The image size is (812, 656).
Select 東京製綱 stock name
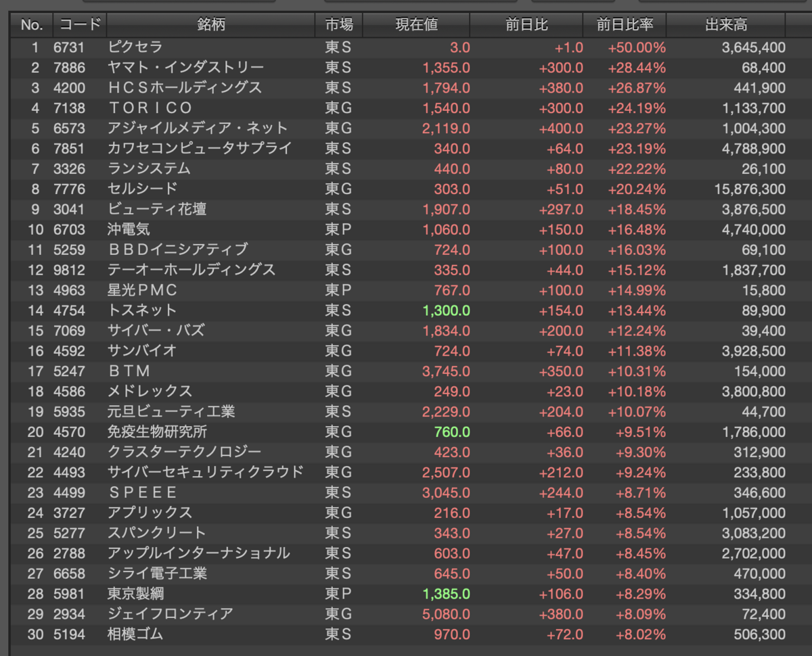click(135, 594)
